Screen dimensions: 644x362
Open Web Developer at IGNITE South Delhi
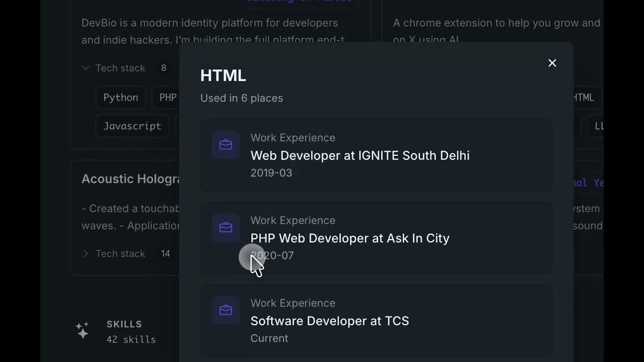coord(360,155)
